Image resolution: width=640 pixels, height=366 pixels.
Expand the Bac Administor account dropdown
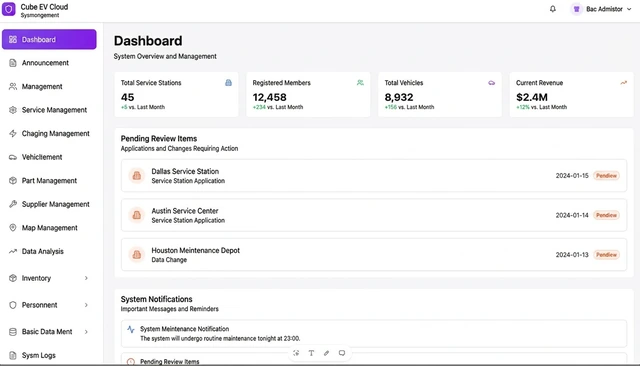(x=629, y=9)
